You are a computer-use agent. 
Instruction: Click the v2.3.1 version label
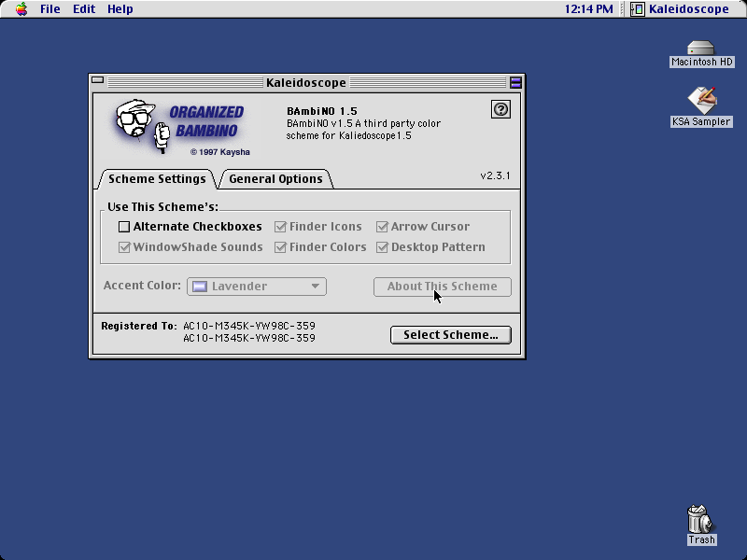[495, 175]
